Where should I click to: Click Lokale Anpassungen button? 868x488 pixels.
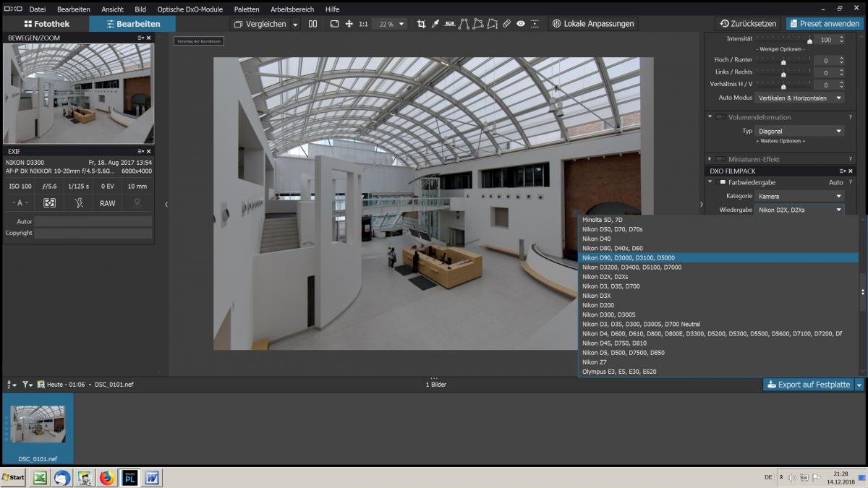(593, 24)
